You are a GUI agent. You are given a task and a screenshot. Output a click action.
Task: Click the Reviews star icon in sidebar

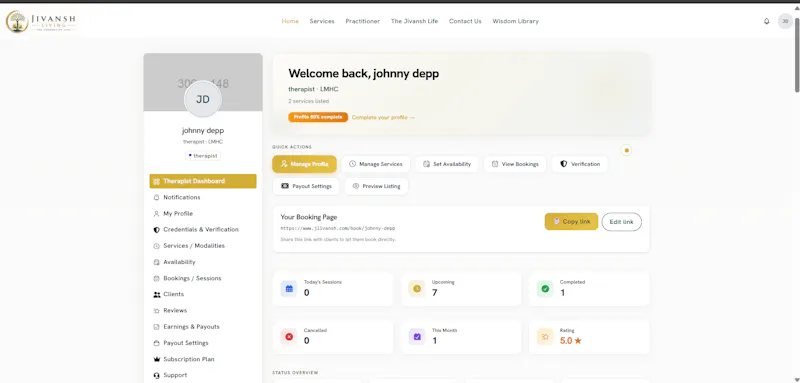pos(157,311)
